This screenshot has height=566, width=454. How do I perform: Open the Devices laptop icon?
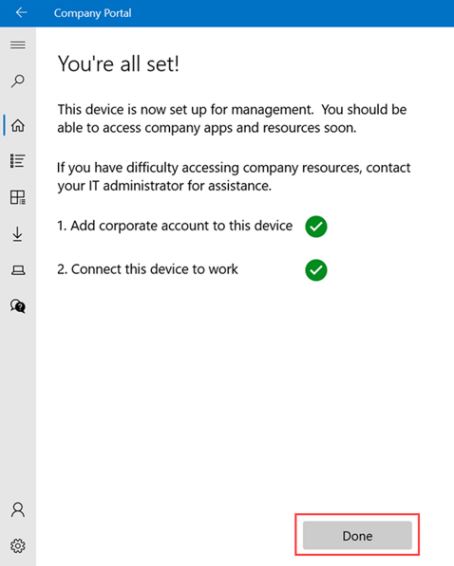(18, 270)
